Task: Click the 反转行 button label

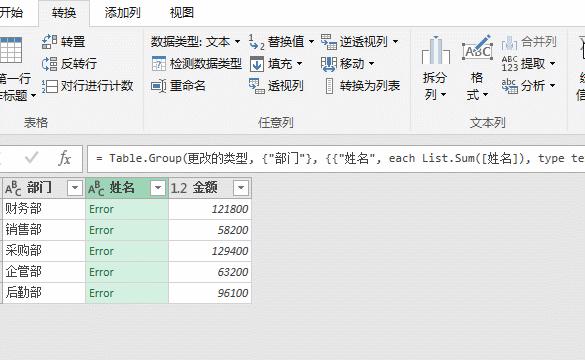Action: coord(79,64)
